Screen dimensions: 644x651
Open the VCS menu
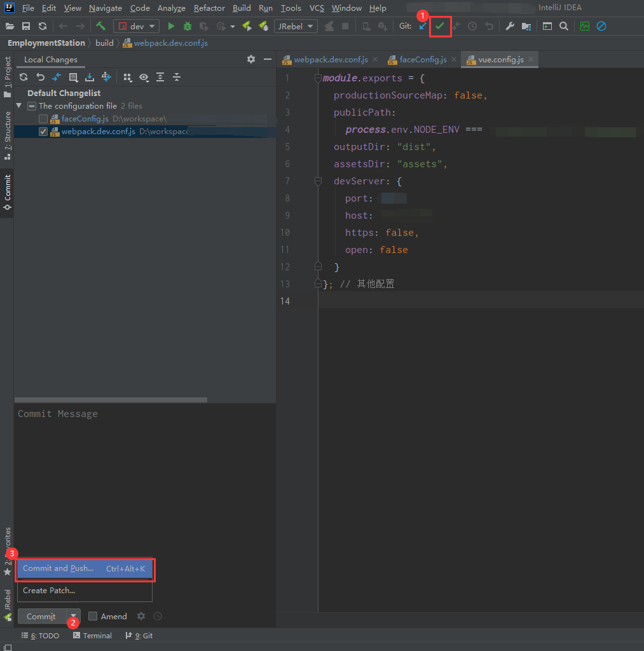pyautogui.click(x=317, y=8)
